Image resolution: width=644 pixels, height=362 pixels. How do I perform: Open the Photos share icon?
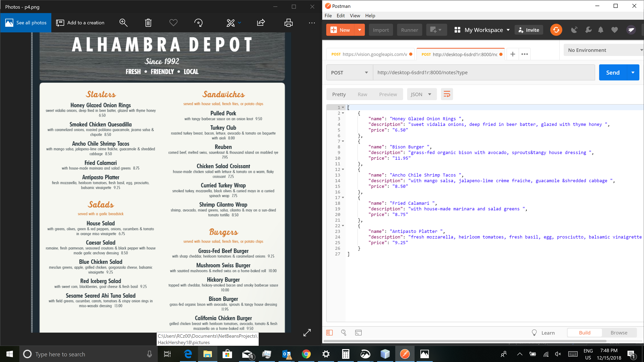(261, 23)
